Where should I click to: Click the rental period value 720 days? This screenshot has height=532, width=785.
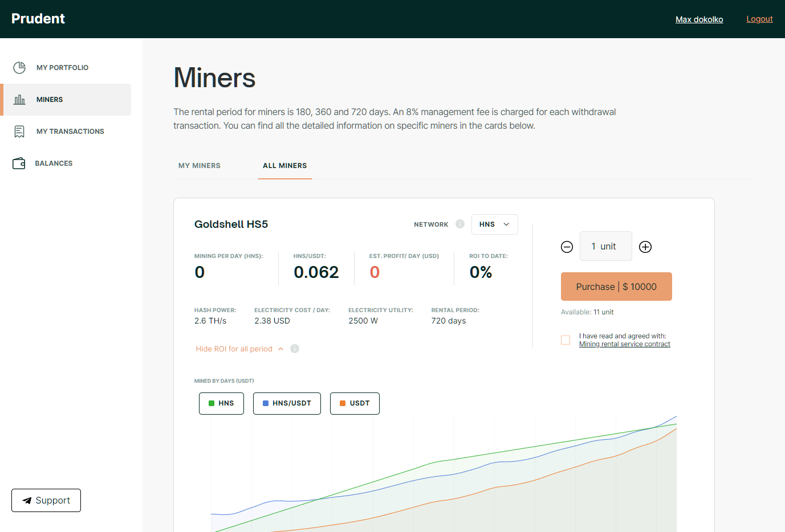(449, 321)
